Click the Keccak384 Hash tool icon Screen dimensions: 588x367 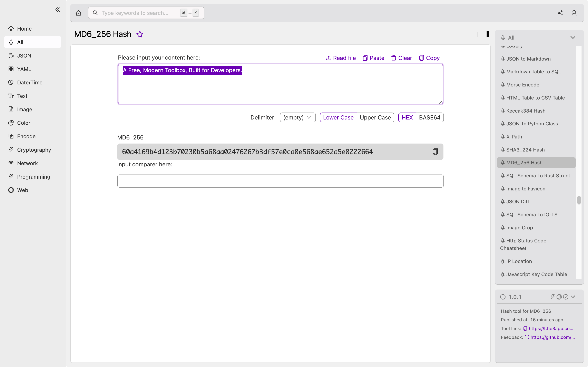point(503,110)
